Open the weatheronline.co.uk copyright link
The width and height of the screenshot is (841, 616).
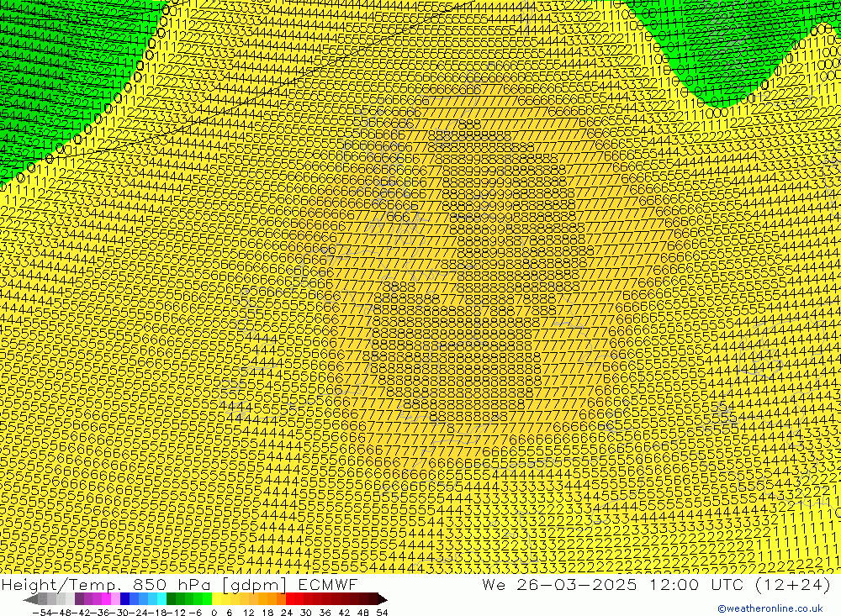pyautogui.click(x=770, y=608)
